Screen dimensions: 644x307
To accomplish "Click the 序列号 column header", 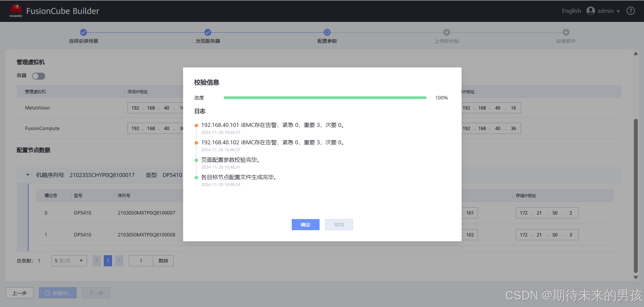I will (x=124, y=196).
